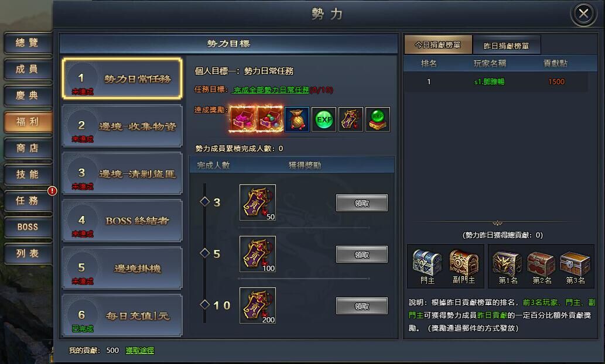Open the 商店 sidebar tab
605x364 pixels.
(28, 148)
